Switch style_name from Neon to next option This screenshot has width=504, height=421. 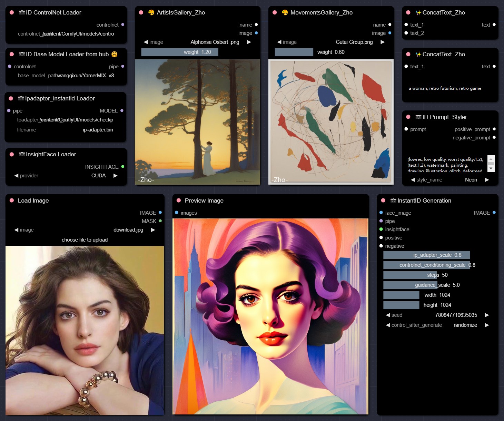point(487,180)
